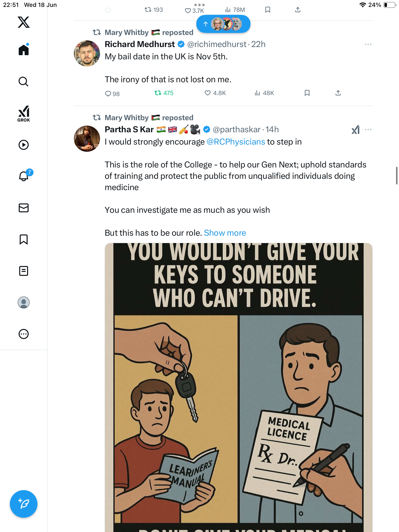This screenshot has height=532, width=399.
Task: Open the video play sidebar icon
Action: (x=24, y=145)
